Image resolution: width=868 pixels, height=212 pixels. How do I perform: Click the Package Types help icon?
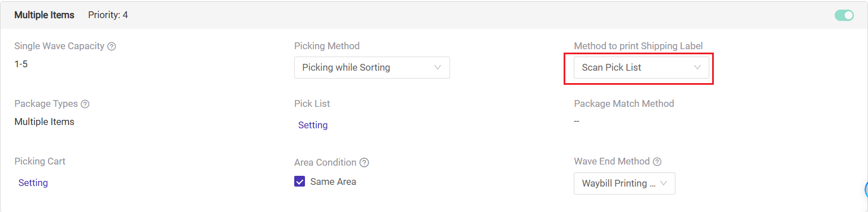(x=85, y=104)
